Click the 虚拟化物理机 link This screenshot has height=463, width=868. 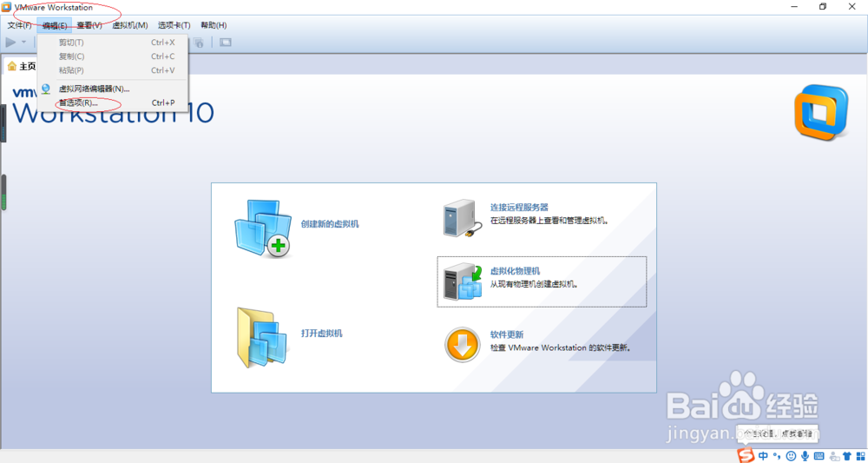pos(515,271)
